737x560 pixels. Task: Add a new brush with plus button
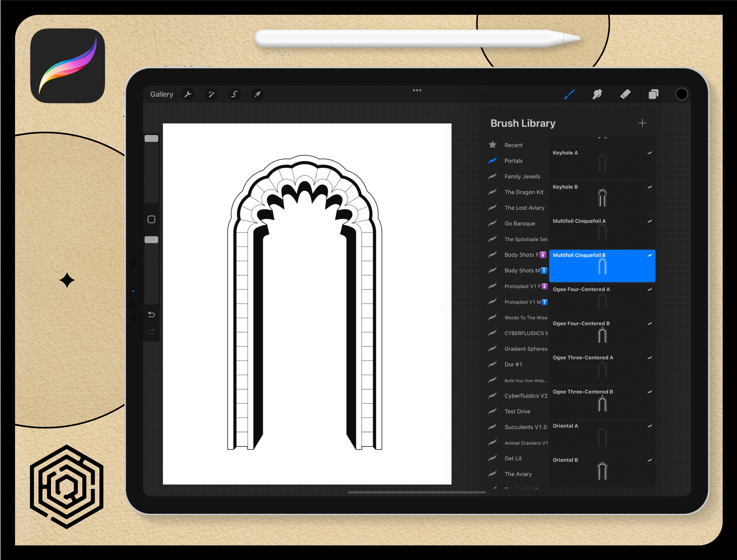642,123
